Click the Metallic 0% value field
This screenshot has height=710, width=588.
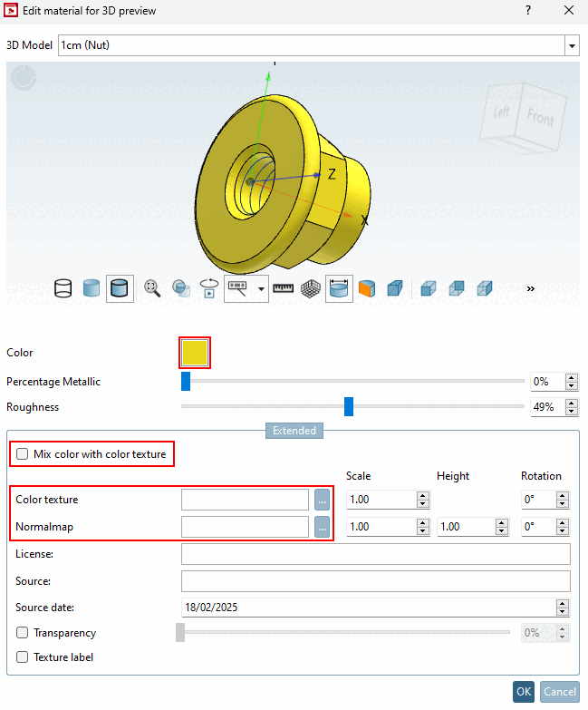[547, 382]
